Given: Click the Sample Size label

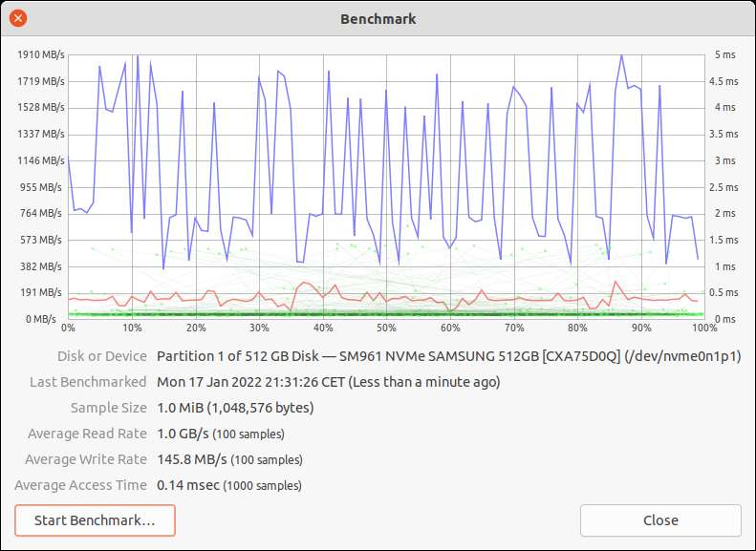Looking at the screenshot, I should point(109,408).
